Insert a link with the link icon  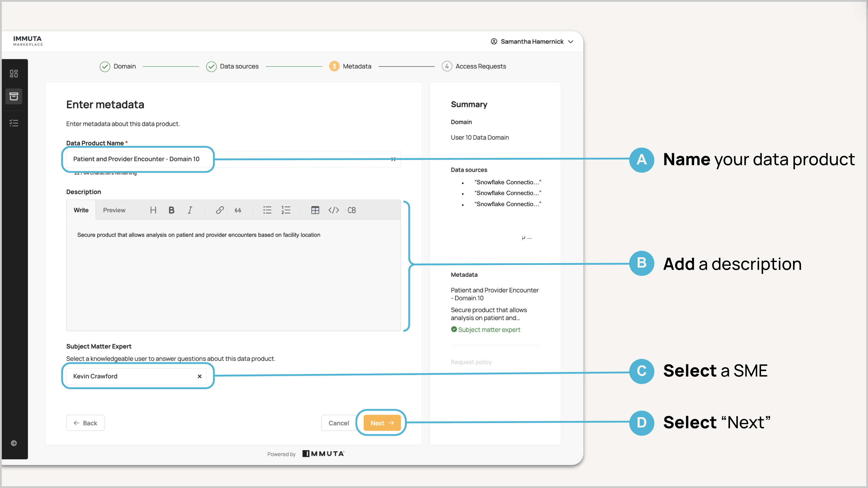pyautogui.click(x=220, y=210)
